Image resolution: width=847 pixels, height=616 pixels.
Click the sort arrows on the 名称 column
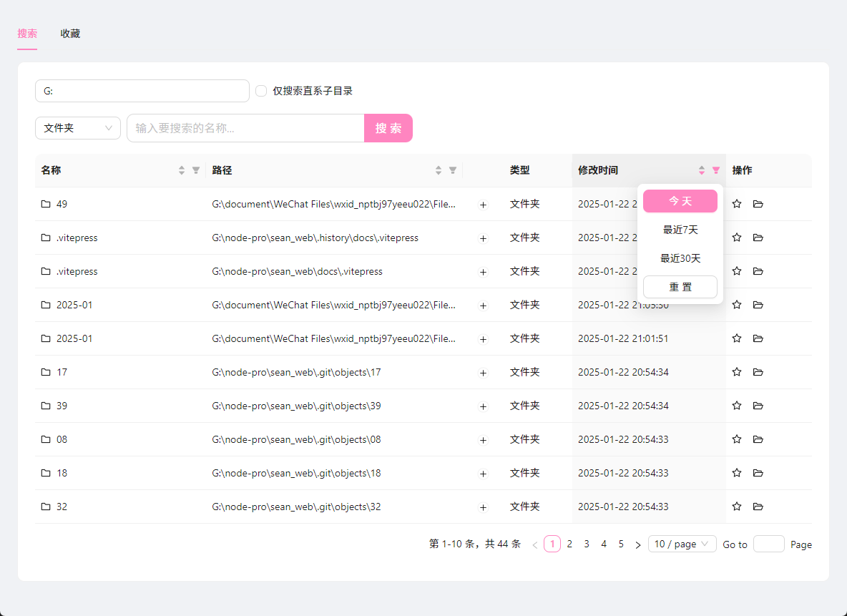181,170
